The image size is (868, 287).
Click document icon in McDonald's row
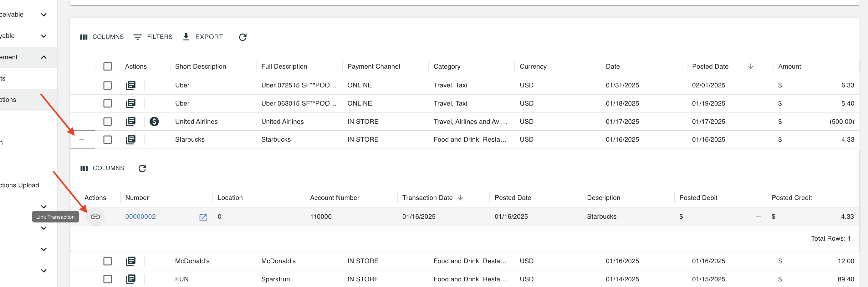click(131, 261)
